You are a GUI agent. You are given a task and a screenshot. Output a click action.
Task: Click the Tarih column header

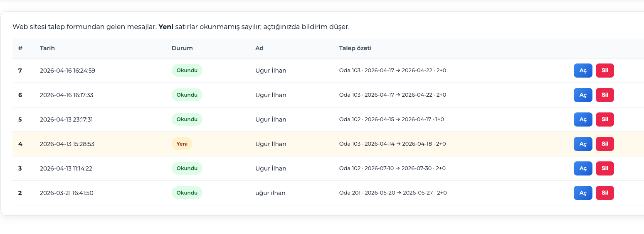pos(47,48)
